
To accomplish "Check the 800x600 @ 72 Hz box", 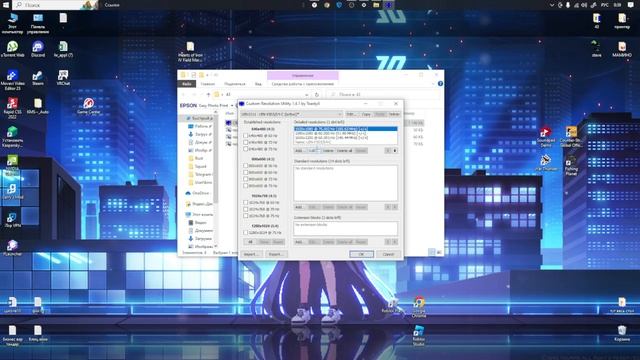I will coord(245,179).
